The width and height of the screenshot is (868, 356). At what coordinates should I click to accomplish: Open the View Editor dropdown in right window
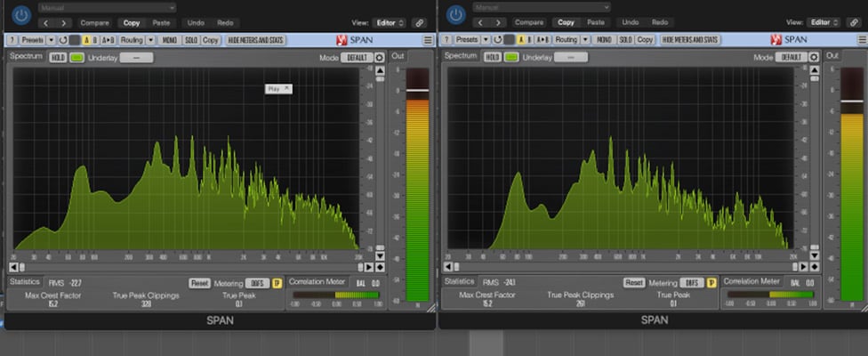coord(824,23)
